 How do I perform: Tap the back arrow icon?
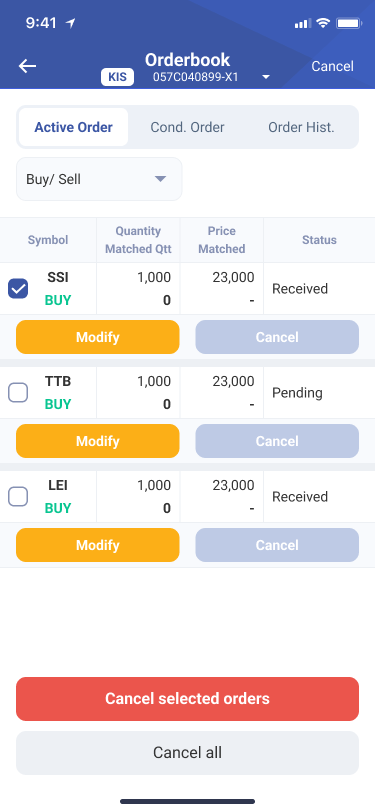click(x=27, y=66)
